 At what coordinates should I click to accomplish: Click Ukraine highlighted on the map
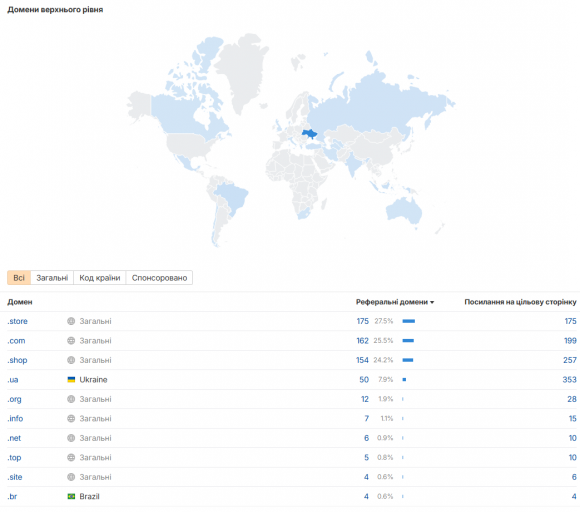click(x=310, y=134)
